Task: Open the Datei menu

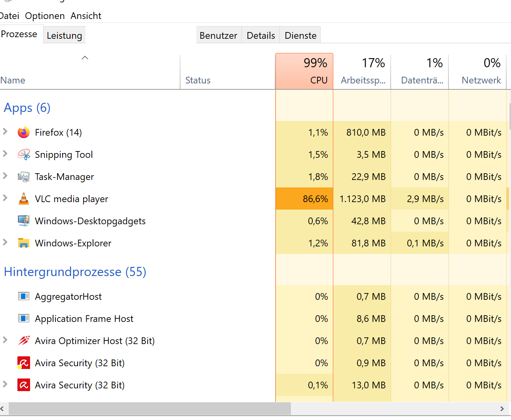Action: coord(9,16)
